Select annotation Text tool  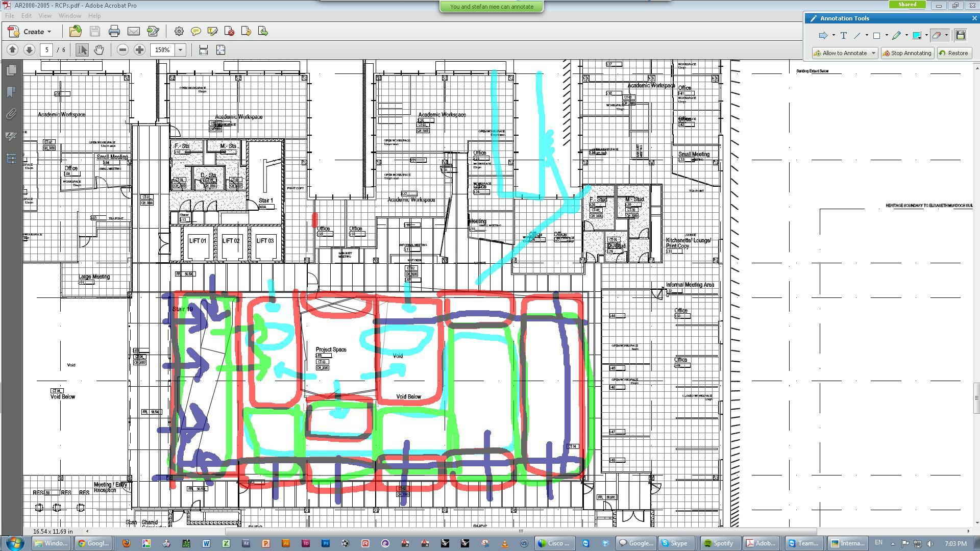[x=843, y=35]
